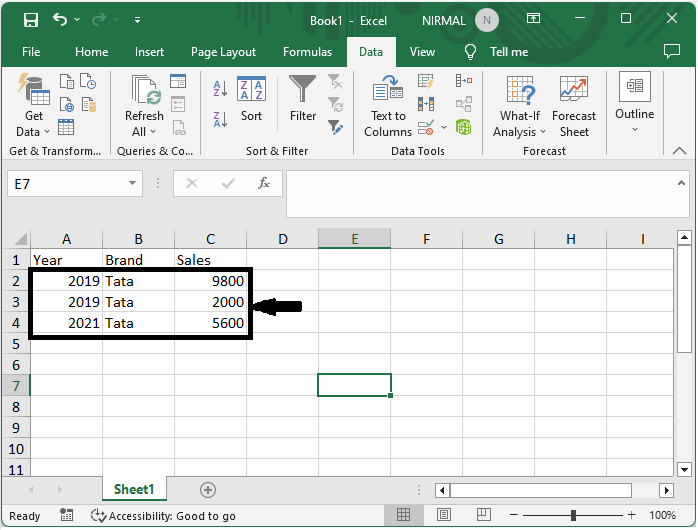
Task: Toggle the Filter funnel button
Action: pyautogui.click(x=303, y=98)
